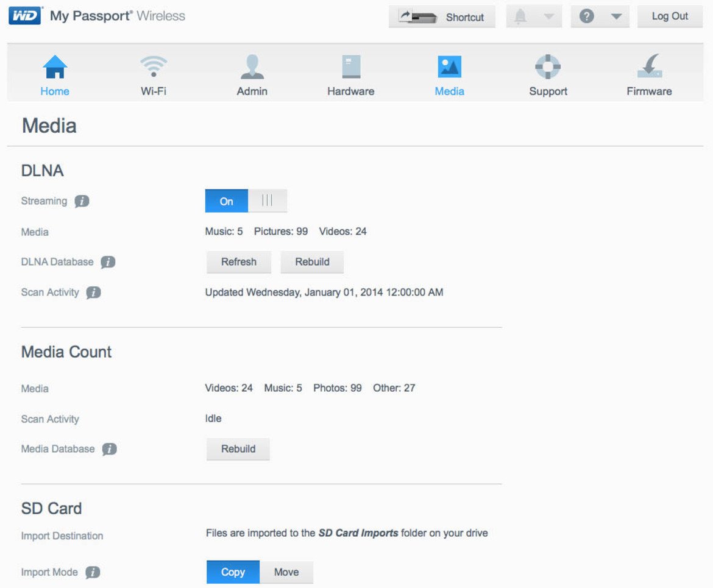This screenshot has width=713, height=588.
Task: Go to the Support tab label
Action: click(548, 91)
